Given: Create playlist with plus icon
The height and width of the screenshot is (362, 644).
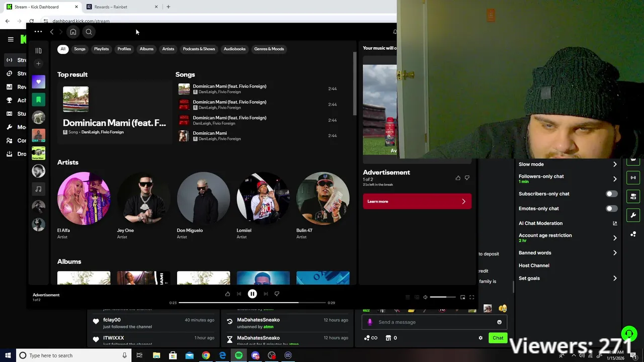Looking at the screenshot, I should pyautogui.click(x=38, y=63).
